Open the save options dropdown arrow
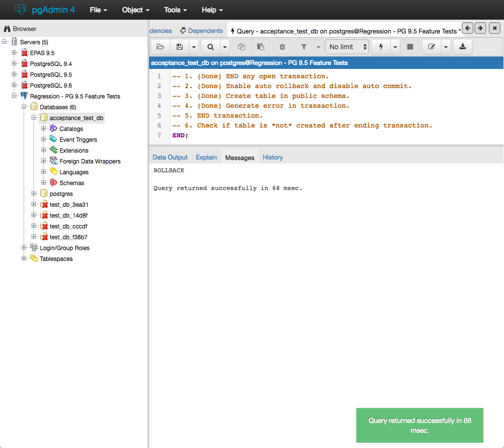Screen dimensions: 504x448 (194, 47)
